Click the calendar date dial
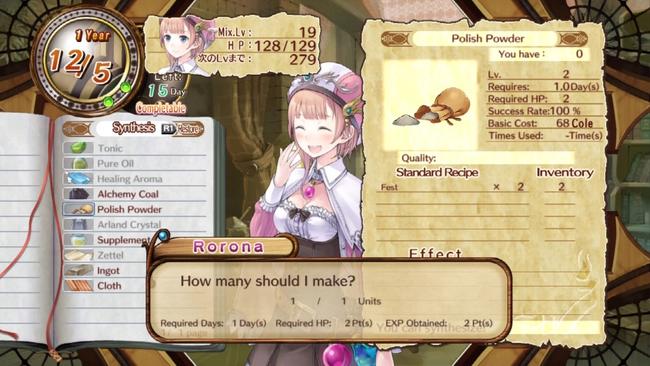650x366 pixels. point(87,61)
